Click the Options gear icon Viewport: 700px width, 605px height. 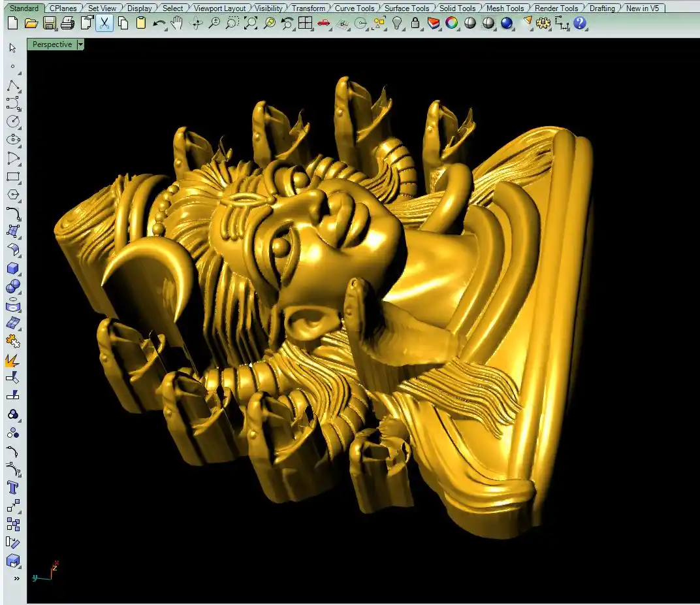[x=543, y=24]
